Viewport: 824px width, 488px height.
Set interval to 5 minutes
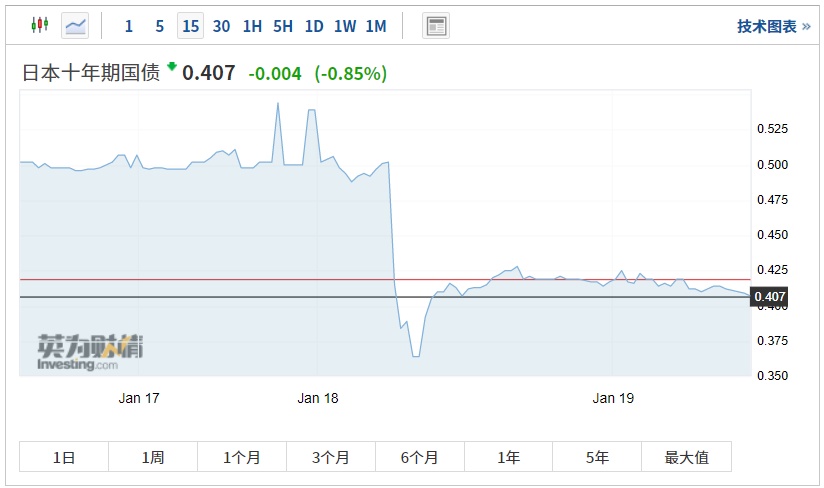160,27
